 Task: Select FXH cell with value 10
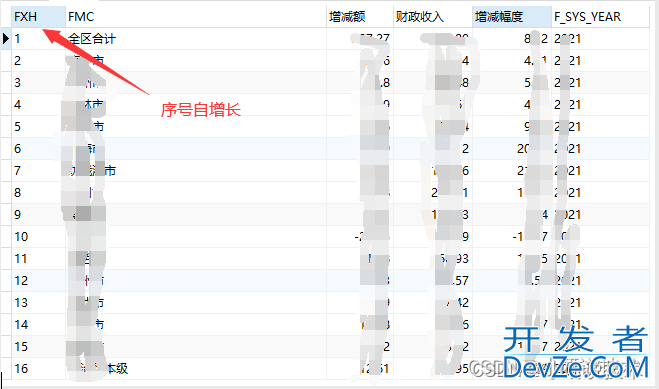38,237
